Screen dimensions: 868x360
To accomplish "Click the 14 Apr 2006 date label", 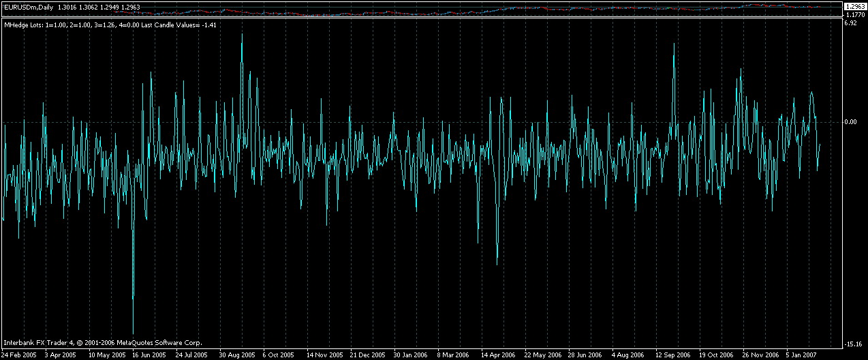I will tap(499, 355).
